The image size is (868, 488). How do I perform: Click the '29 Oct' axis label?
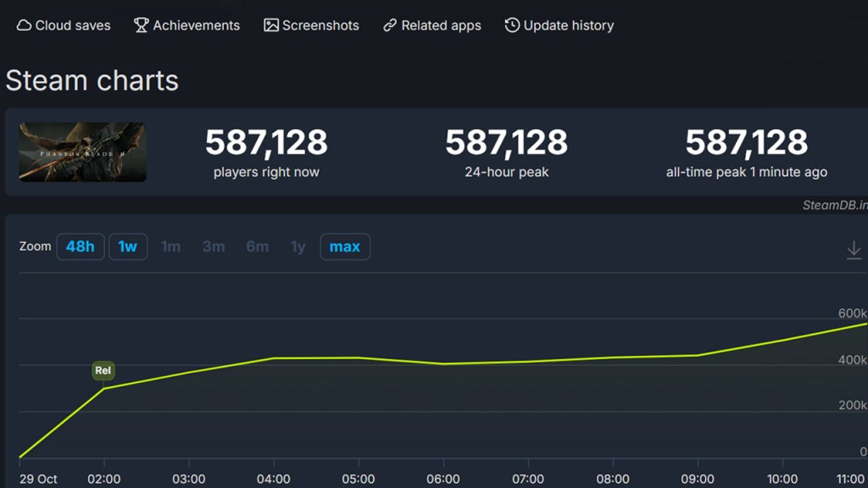[38, 480]
